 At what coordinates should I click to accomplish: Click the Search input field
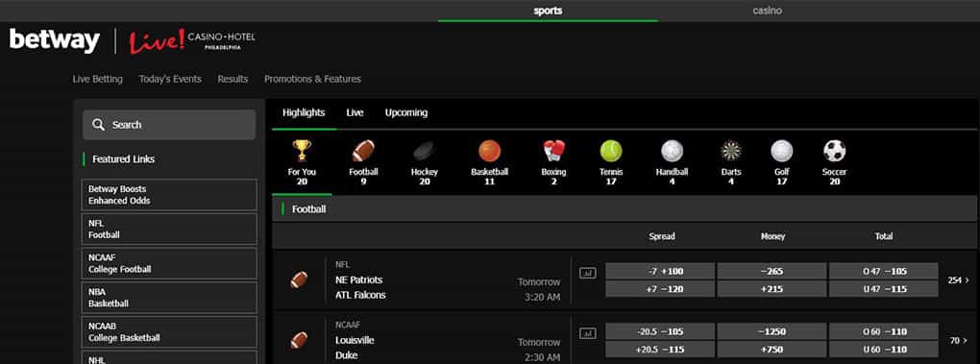tap(169, 125)
